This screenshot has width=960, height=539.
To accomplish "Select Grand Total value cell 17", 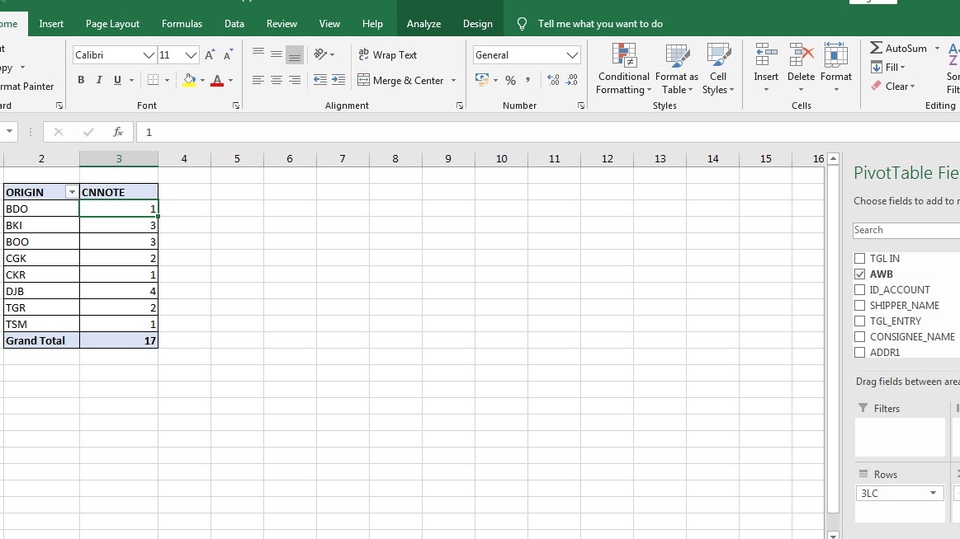I will (x=119, y=341).
